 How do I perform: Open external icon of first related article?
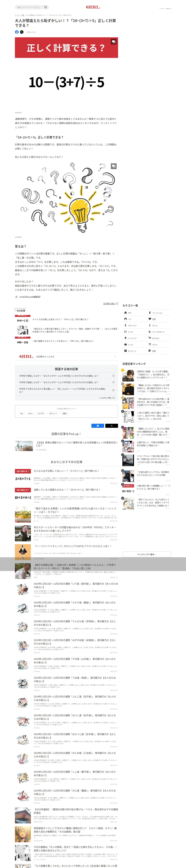113,376
